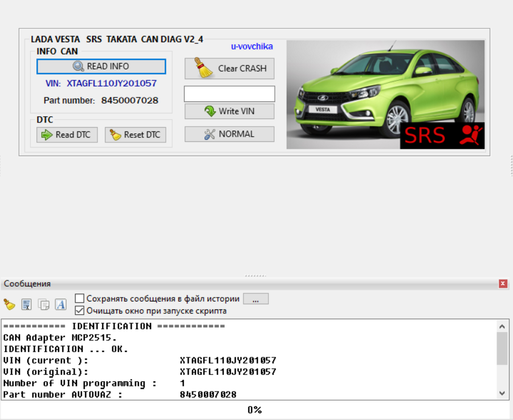Click the log scrollbar down arrow

click(502, 393)
